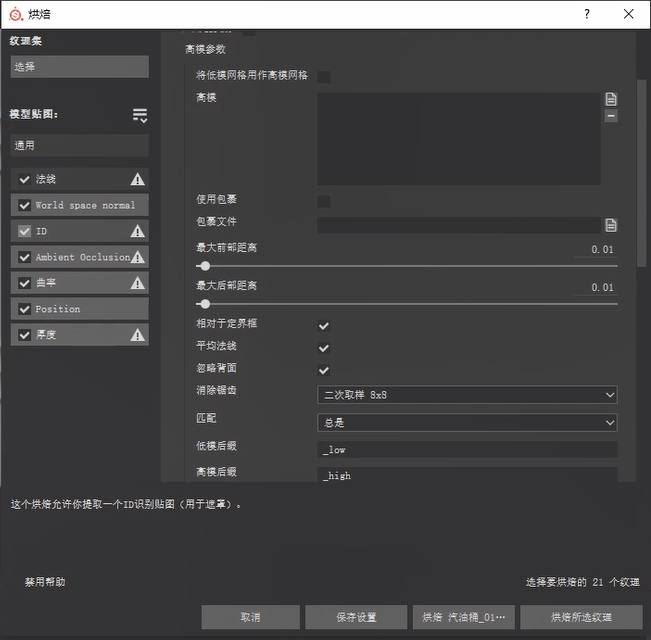Enable the 使用包裹 checkbox
Image resolution: width=651 pixels, height=640 pixels.
coord(324,201)
